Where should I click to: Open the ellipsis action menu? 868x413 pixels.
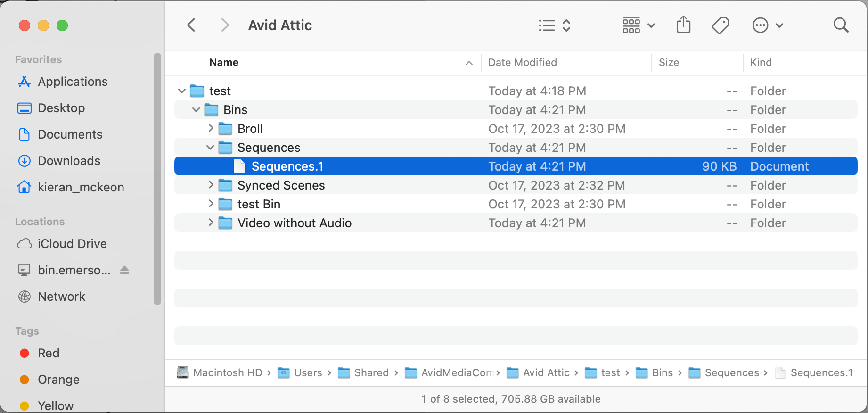(768, 25)
